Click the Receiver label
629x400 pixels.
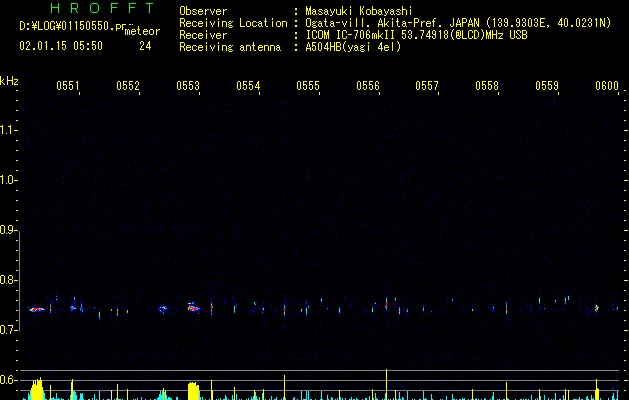pos(203,35)
